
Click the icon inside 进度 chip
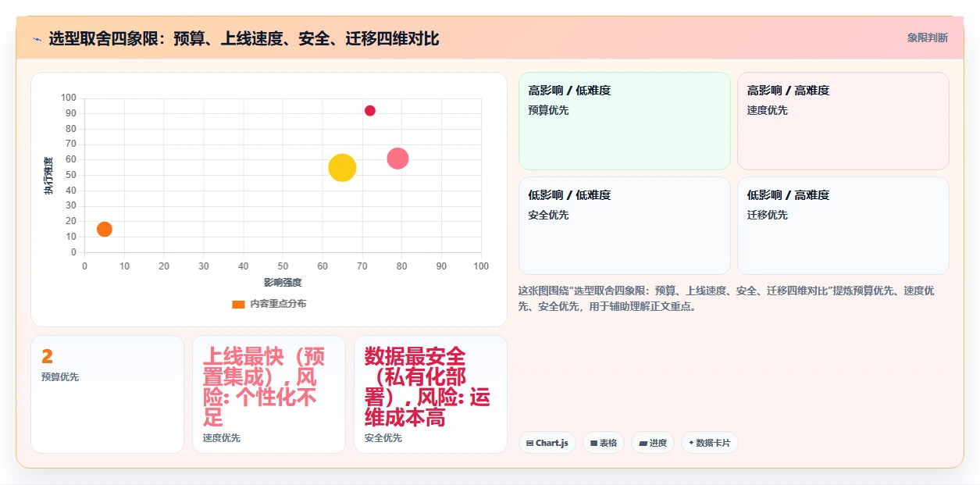pyautogui.click(x=643, y=444)
